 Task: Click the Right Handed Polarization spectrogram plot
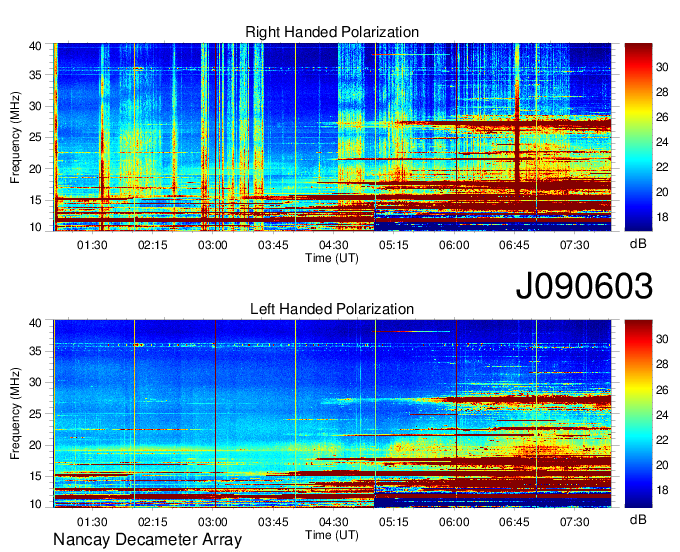(x=332, y=137)
